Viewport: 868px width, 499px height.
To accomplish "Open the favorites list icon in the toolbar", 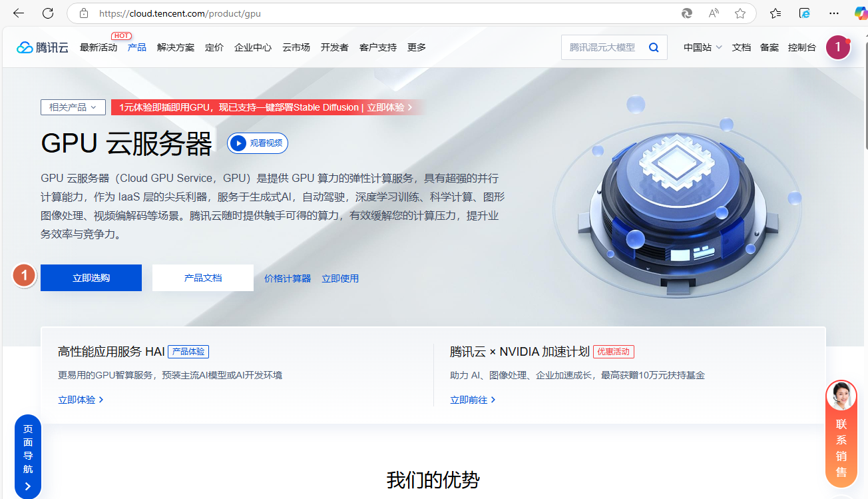I will tap(775, 13).
